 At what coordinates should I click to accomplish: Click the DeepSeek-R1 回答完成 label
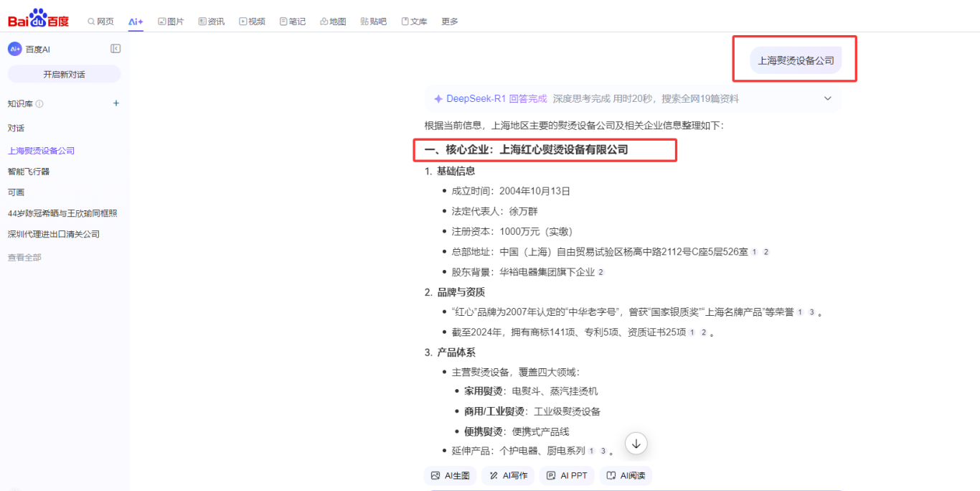pyautogui.click(x=496, y=98)
